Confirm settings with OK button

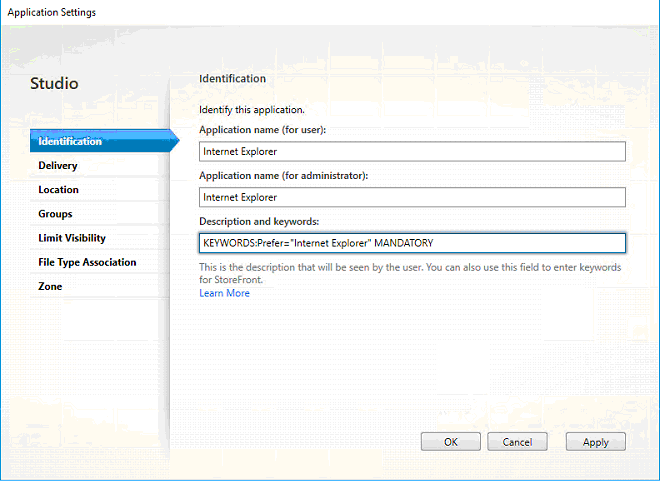pos(450,442)
